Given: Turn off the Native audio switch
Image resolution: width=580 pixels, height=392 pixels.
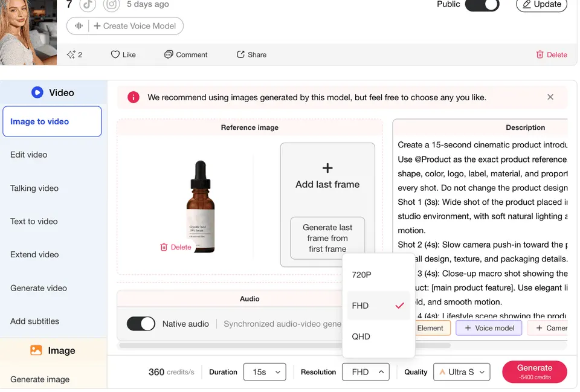Looking at the screenshot, I should (x=141, y=324).
